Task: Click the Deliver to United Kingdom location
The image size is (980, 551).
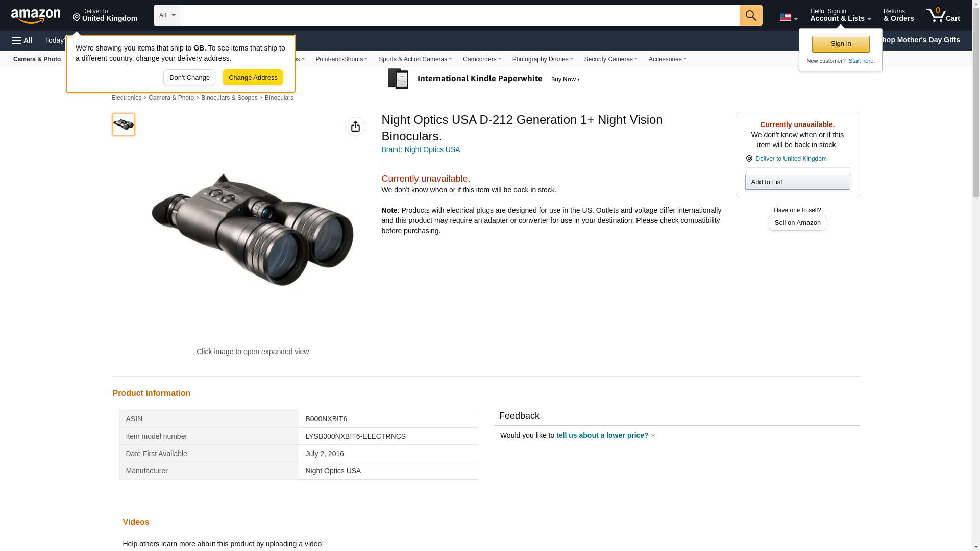Action: pyautogui.click(x=105, y=15)
